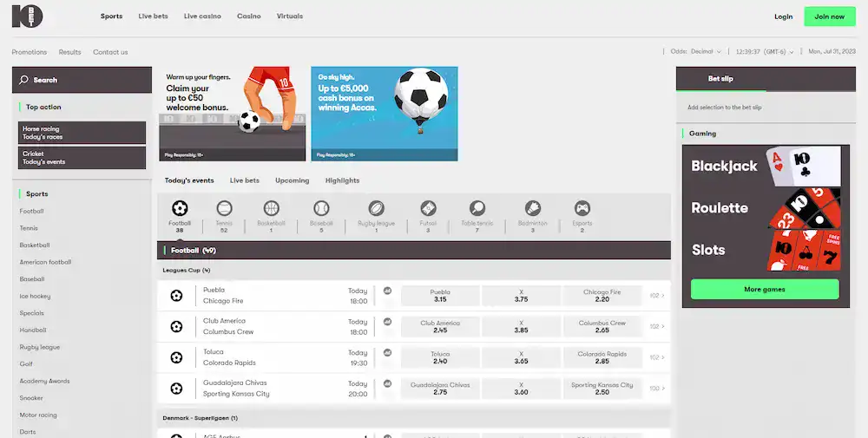Open the Slots game tile
This screenshot has width=868, height=438.
(x=766, y=250)
